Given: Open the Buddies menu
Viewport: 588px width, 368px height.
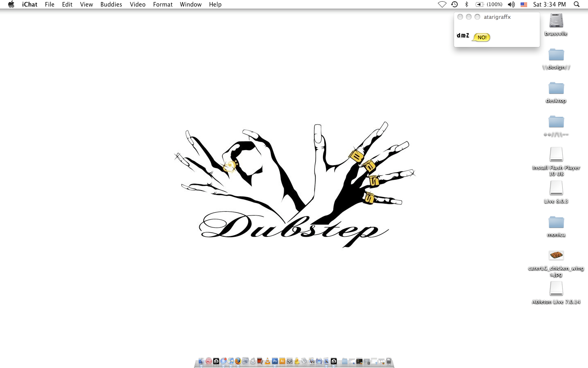Looking at the screenshot, I should pos(111,4).
